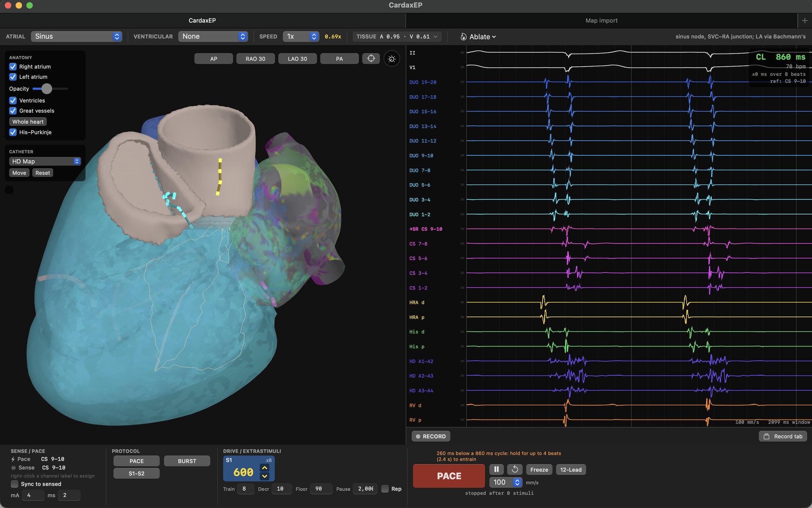Click the red PACE button
The height and width of the screenshot is (508, 812).
click(449, 476)
